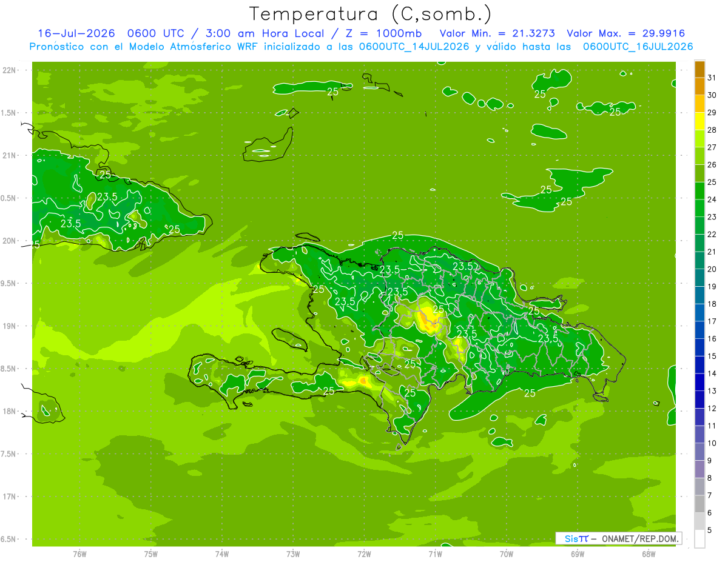The width and height of the screenshot is (728, 562).
Task: Click the "75W" longitude axis label
Action: coord(151,554)
